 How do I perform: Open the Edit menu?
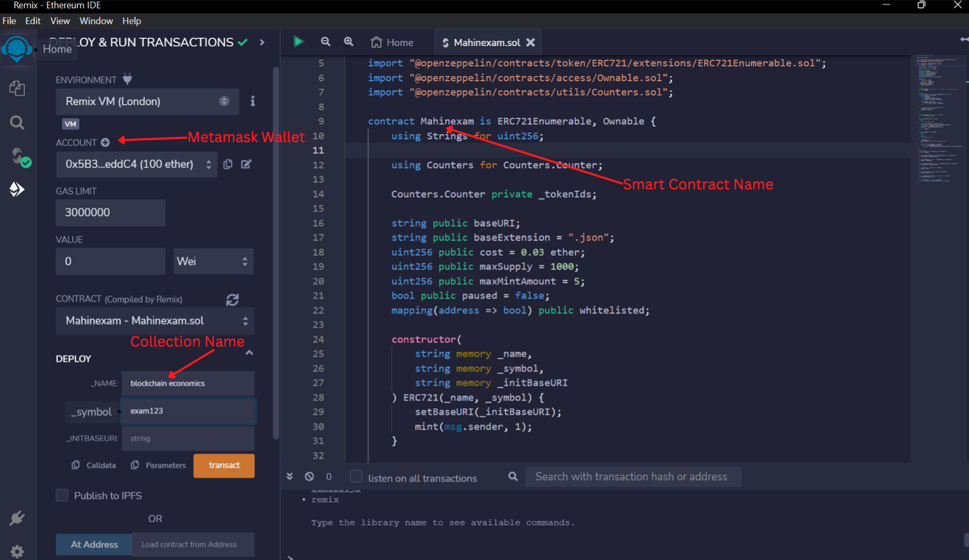33,21
